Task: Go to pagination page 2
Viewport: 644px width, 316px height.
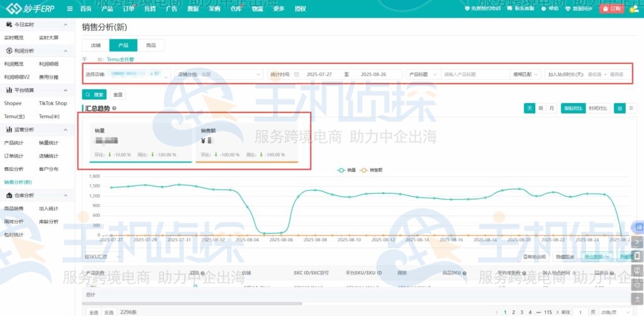Action: pos(513,312)
